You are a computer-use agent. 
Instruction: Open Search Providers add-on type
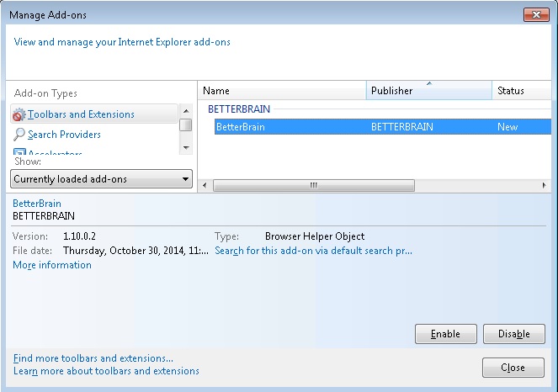click(x=64, y=135)
